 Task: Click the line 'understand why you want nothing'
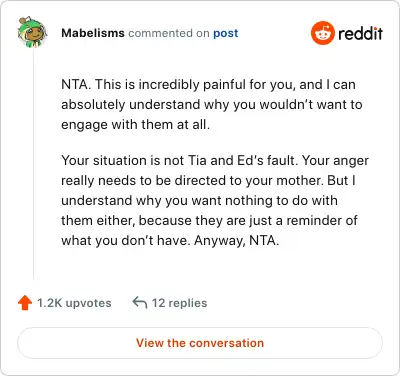pyautogui.click(x=199, y=201)
